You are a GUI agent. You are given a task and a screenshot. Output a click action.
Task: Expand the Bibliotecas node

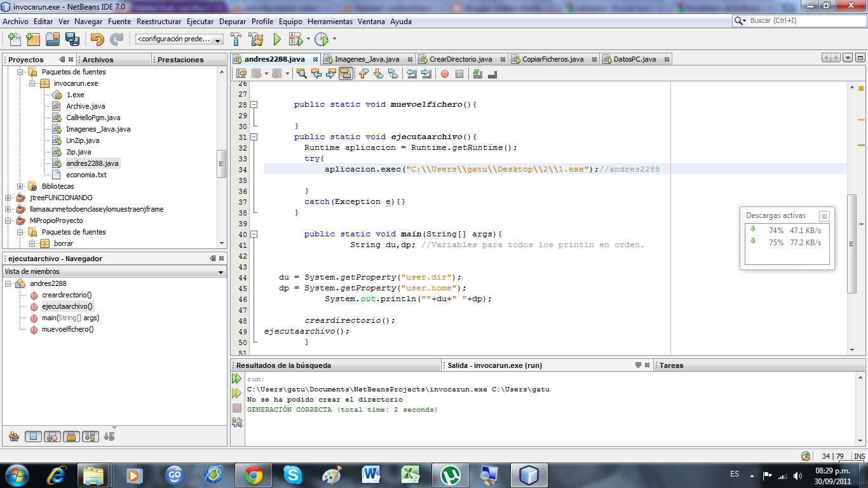point(20,186)
